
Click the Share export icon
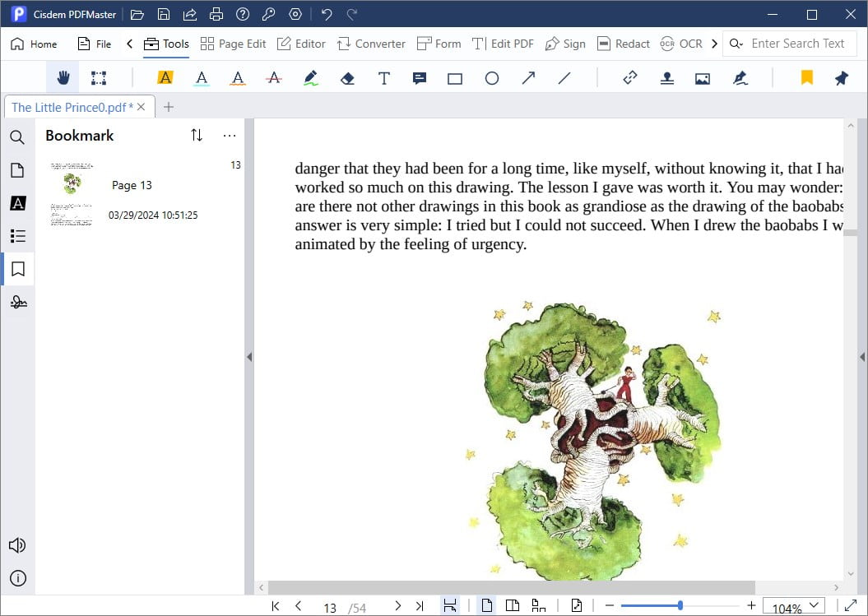tap(190, 14)
